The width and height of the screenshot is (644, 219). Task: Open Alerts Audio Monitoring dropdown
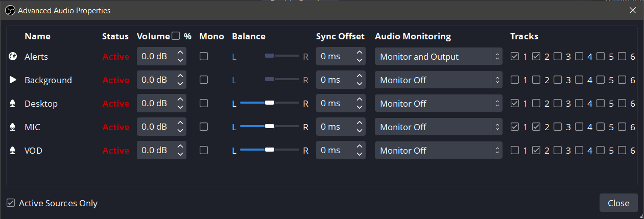click(438, 57)
